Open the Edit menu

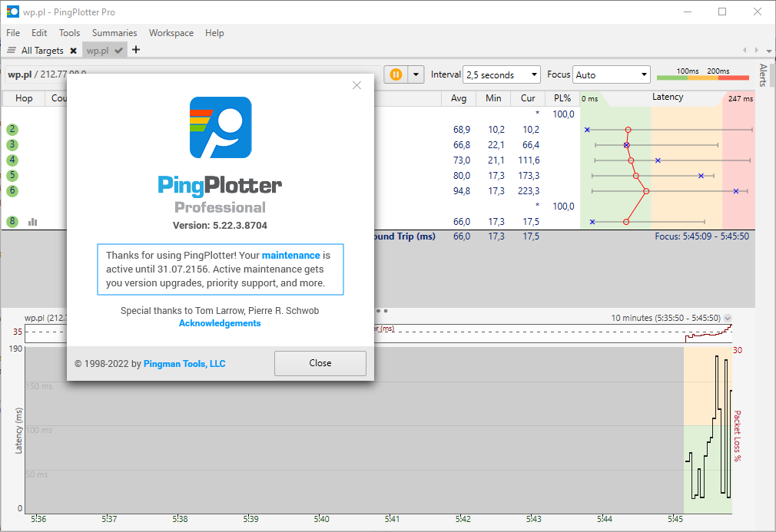(39, 33)
